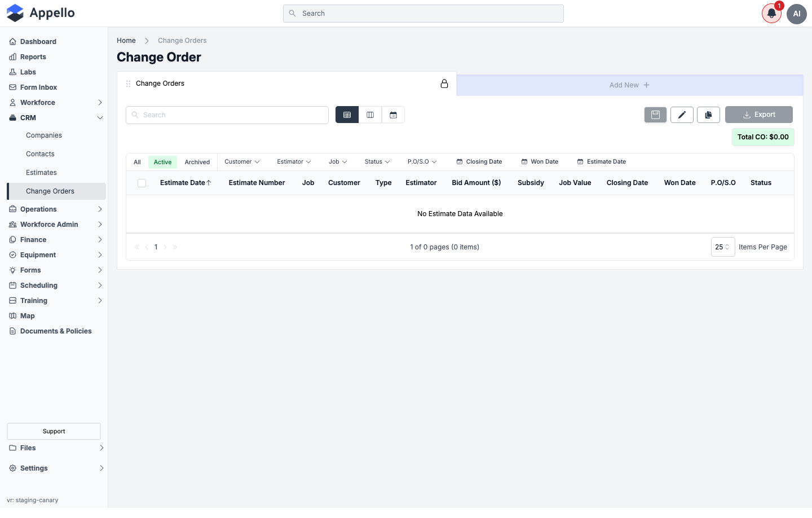Select the Archived filter
The height and width of the screenshot is (518, 812).
tap(197, 162)
